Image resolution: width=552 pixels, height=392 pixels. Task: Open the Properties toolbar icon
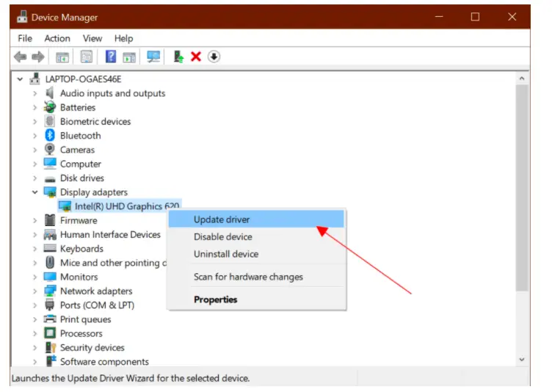(x=87, y=57)
